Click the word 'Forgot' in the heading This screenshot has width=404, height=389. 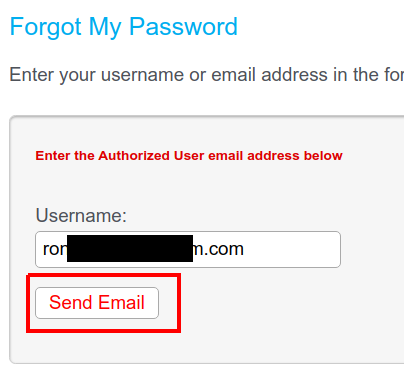pos(46,27)
